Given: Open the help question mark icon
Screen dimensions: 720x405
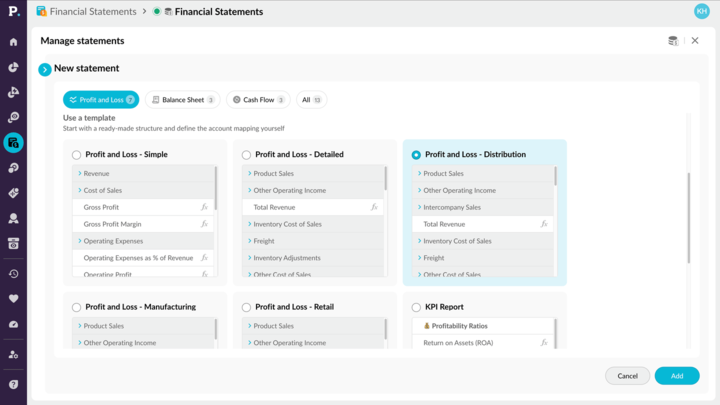Looking at the screenshot, I should click(x=13, y=384).
